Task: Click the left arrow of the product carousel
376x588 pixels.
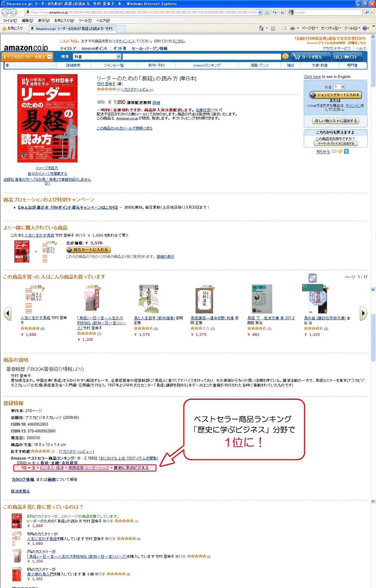Action: 8,313
